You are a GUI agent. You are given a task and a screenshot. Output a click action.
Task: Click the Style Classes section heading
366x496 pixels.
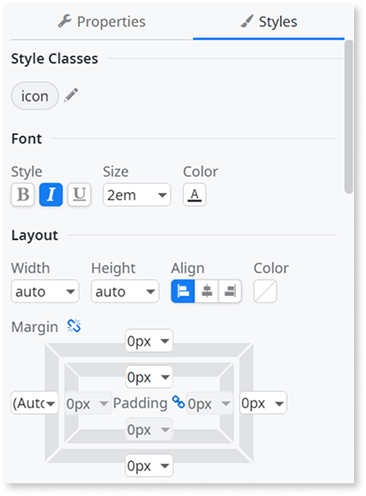pos(55,59)
